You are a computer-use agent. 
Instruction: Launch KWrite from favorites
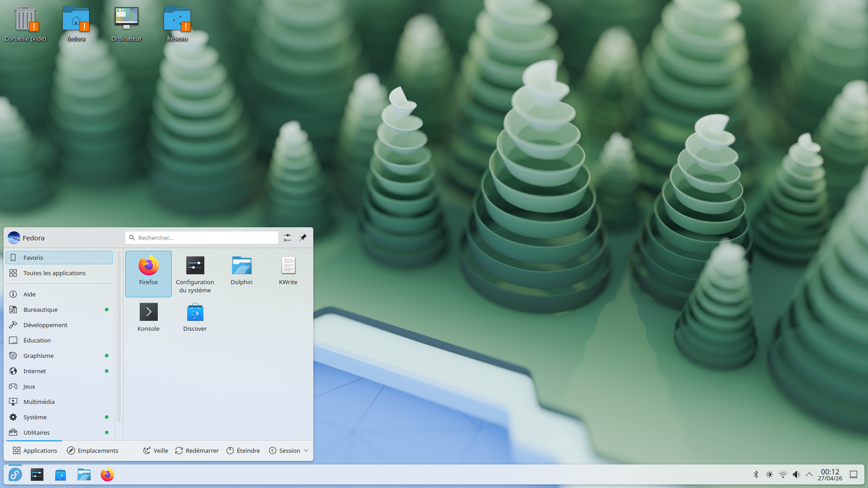click(288, 271)
